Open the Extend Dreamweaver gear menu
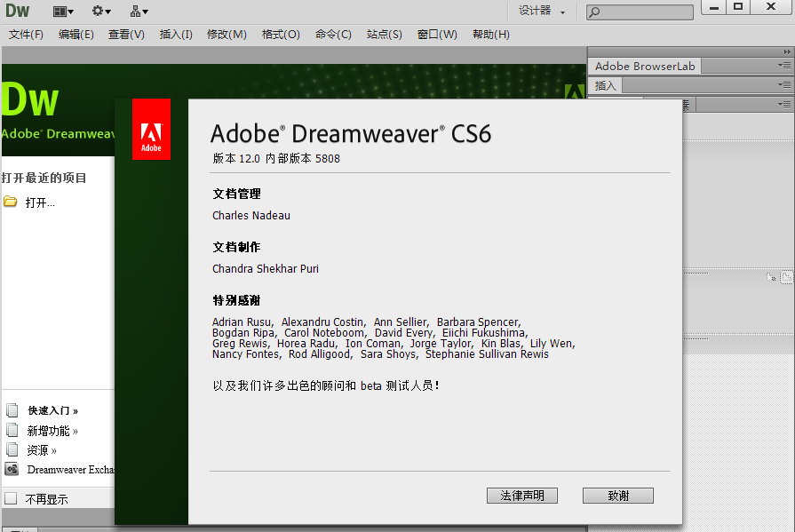The image size is (795, 532). point(101,12)
